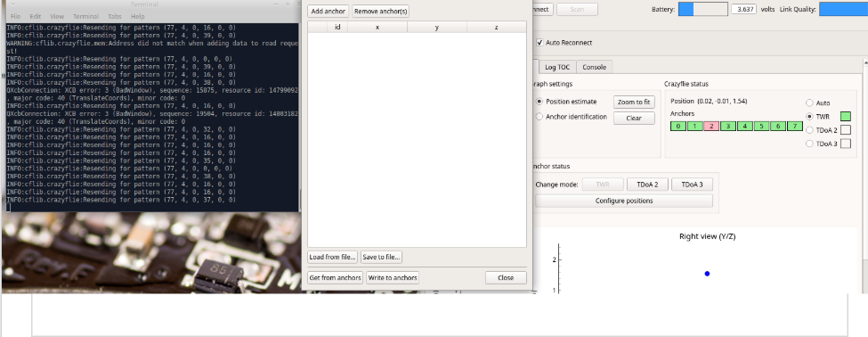Toggle the Auto Reconnect checkbox
The height and width of the screenshot is (337, 868).
(x=539, y=43)
